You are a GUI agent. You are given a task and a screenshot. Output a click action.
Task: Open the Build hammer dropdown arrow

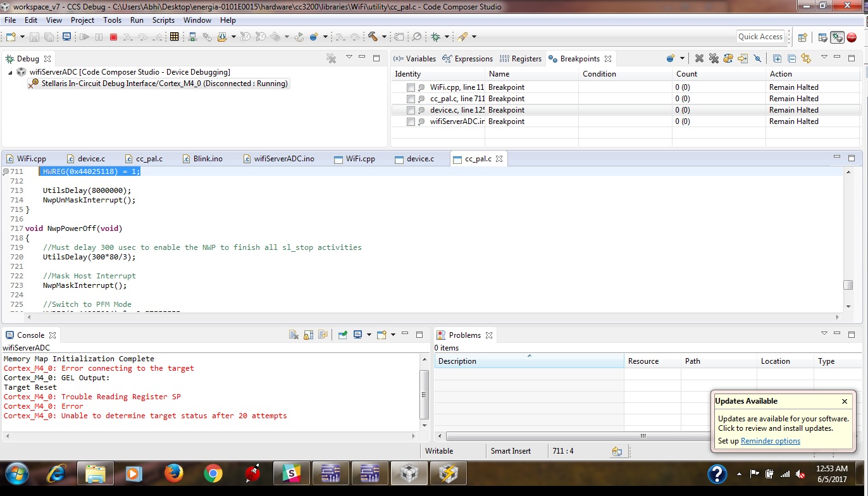coord(384,37)
